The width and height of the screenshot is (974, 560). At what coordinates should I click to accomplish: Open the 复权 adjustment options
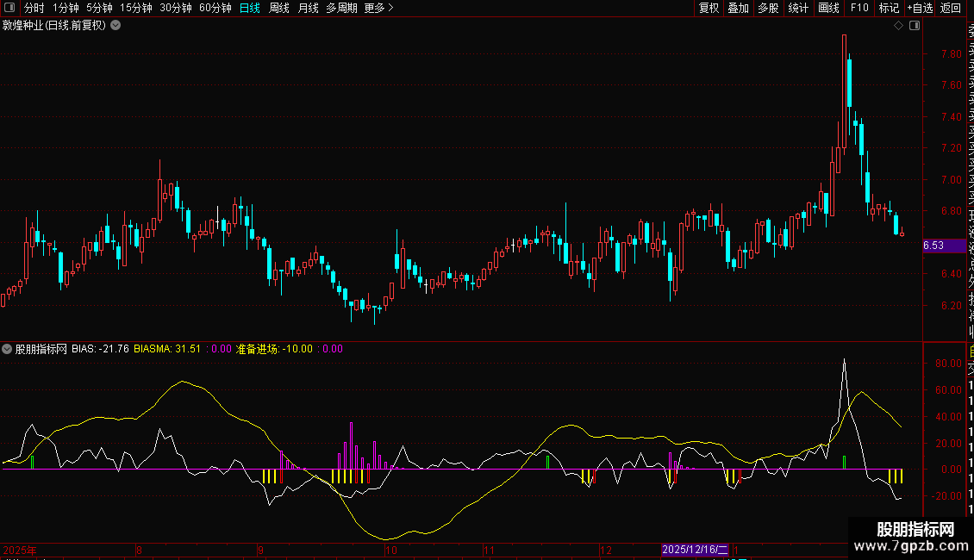pos(709,8)
